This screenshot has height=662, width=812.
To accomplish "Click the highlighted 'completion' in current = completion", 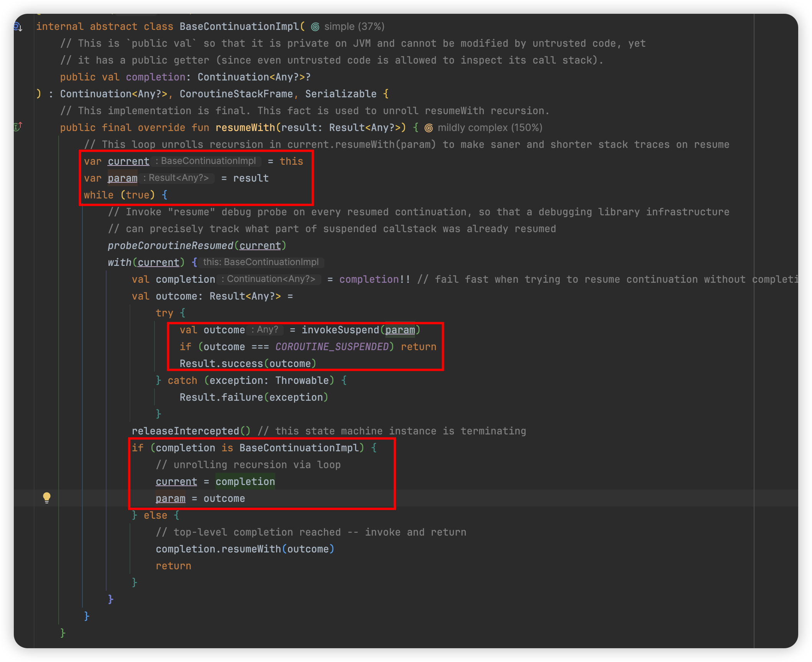I will 245,482.
